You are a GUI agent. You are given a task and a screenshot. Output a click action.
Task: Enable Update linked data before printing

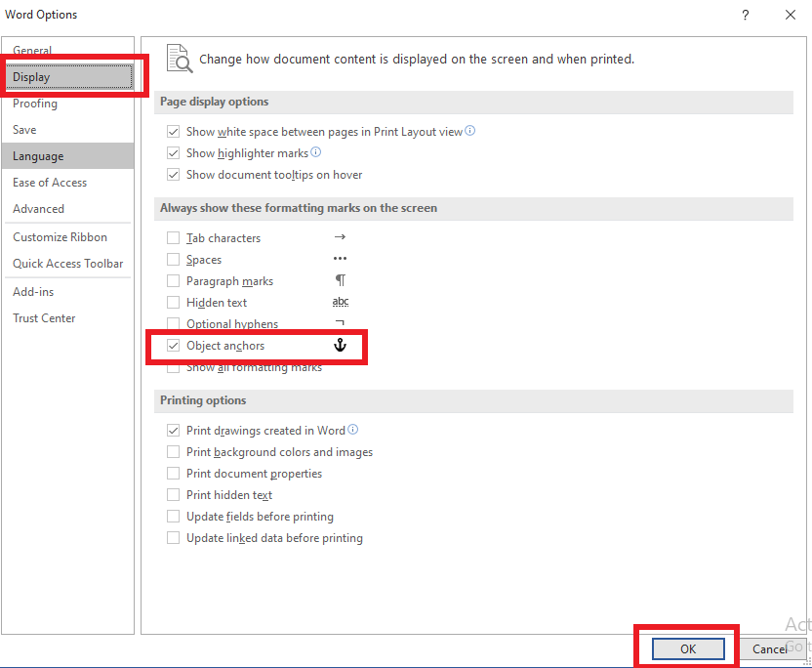(173, 538)
